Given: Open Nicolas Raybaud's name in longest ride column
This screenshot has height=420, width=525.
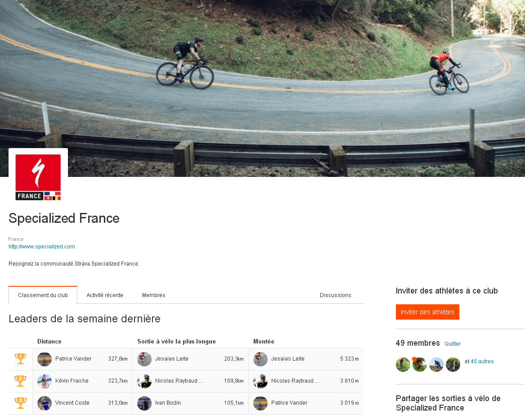Looking at the screenshot, I should click(179, 381).
